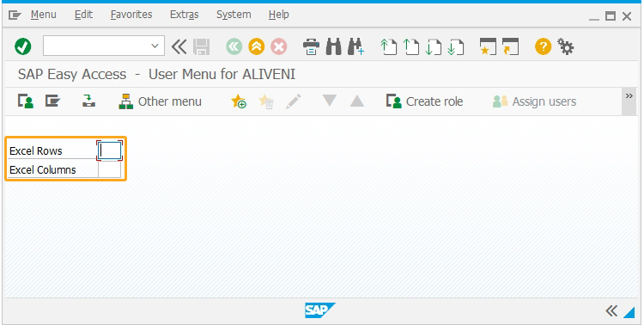The width and height of the screenshot is (644, 325).
Task: Click the Save floppy disk icon
Action: point(201,46)
